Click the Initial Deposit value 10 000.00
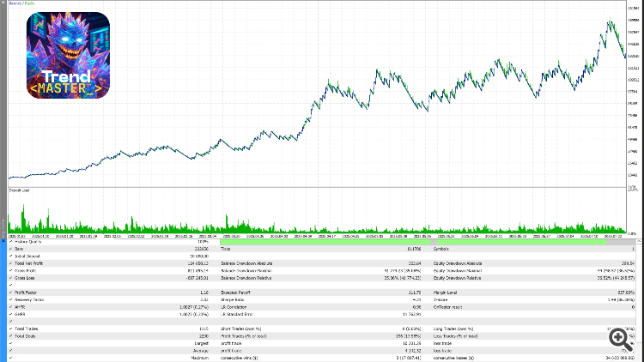Viewport: 644px width, 362px height. [199, 256]
